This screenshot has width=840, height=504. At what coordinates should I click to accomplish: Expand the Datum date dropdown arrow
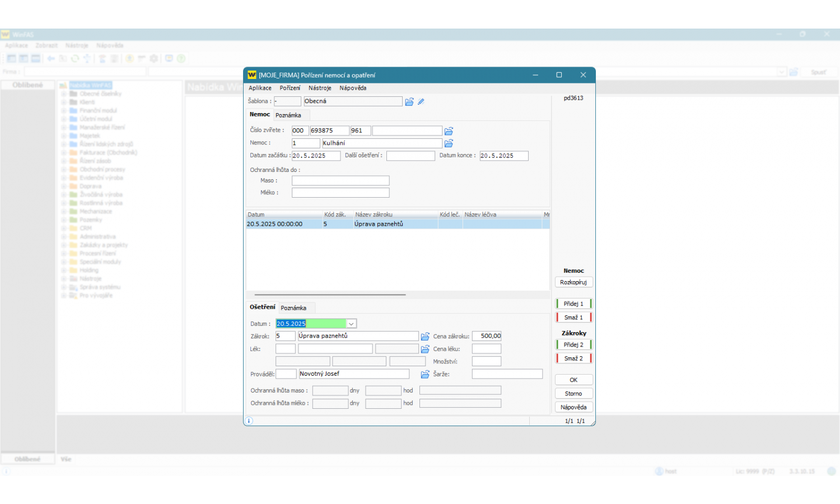point(351,324)
